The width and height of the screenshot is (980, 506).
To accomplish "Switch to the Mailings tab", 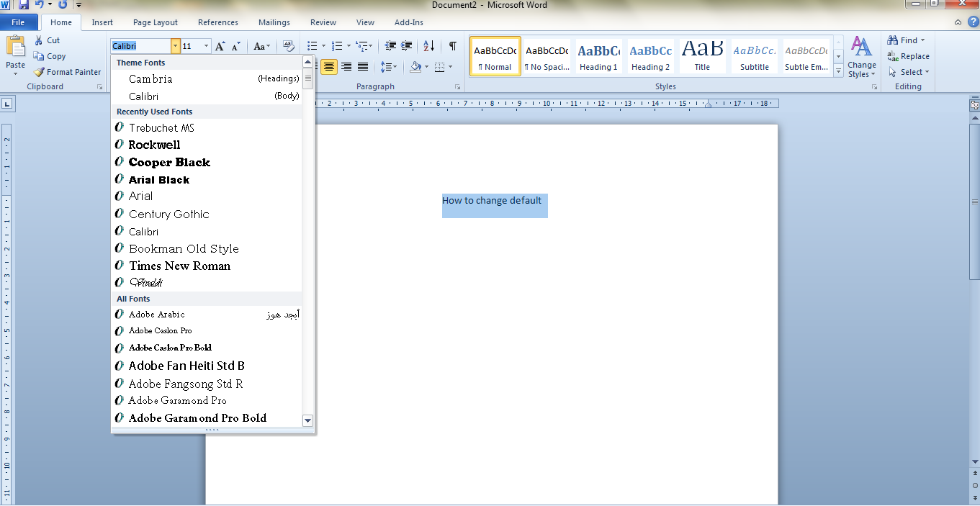I will pyautogui.click(x=274, y=22).
